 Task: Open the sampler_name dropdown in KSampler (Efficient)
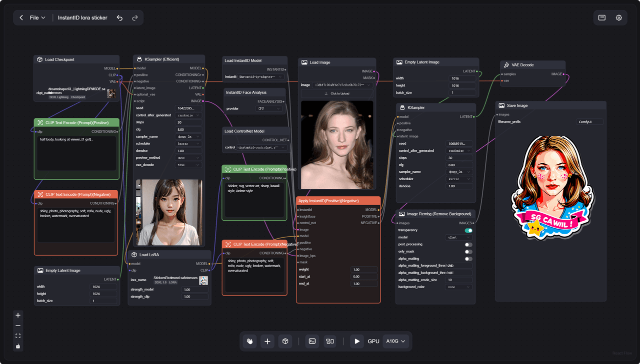(x=188, y=136)
